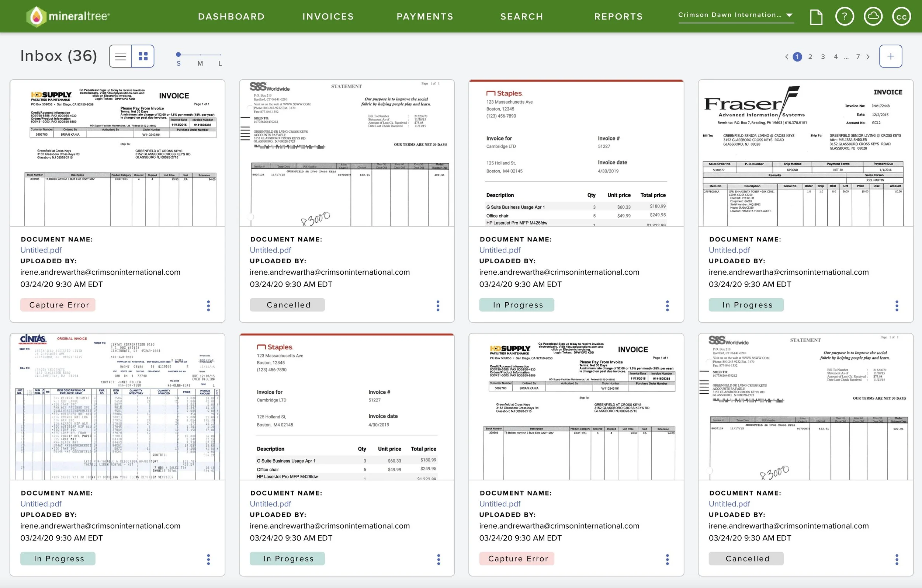Click the MineralTree logo icon
Screen dimensions: 922x588
(37, 17)
